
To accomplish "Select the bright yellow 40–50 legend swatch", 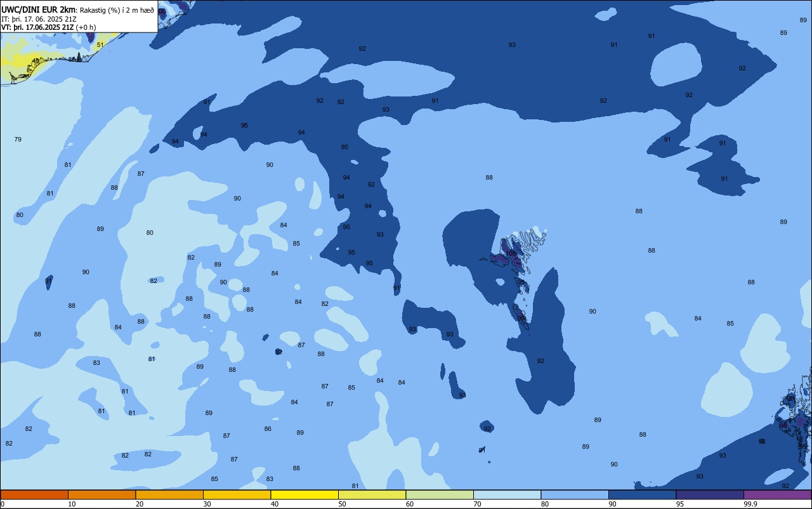I will point(304,494).
